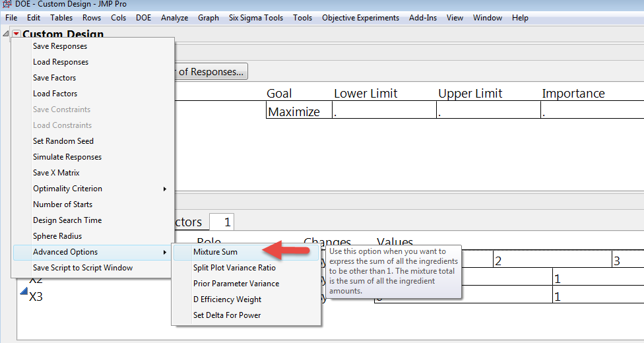Open the View menu
Viewport: 644px width, 343px height.
[455, 18]
